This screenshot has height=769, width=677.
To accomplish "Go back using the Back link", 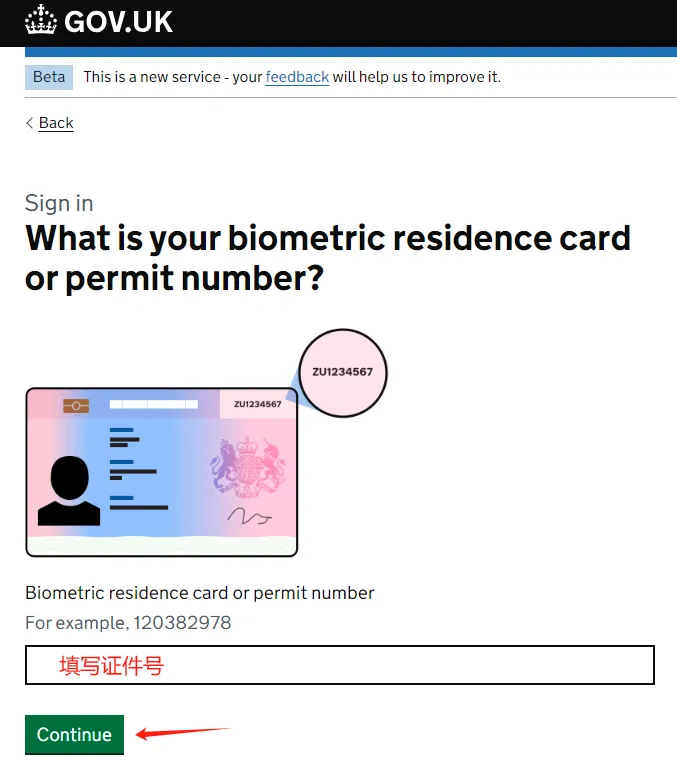I will tap(56, 123).
